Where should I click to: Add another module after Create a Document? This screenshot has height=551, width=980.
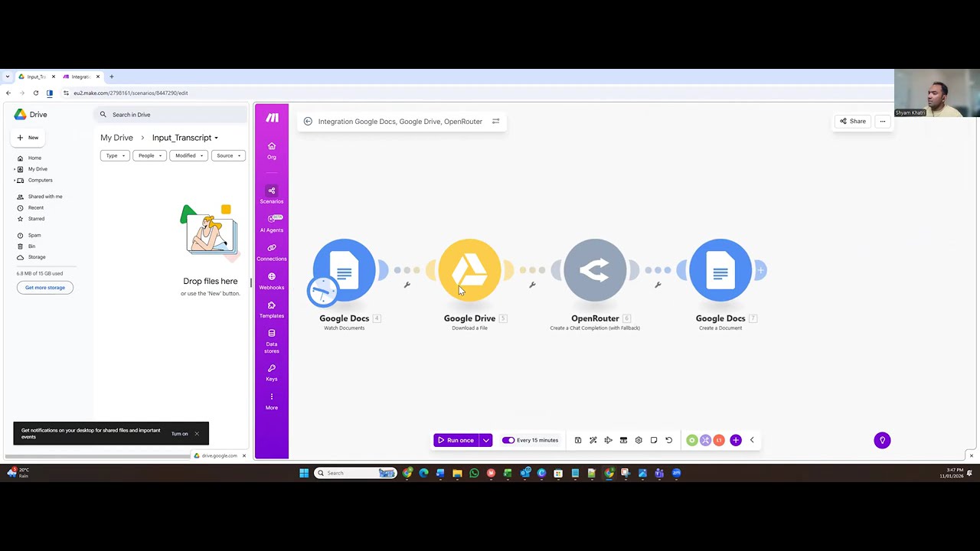pyautogui.click(x=760, y=269)
